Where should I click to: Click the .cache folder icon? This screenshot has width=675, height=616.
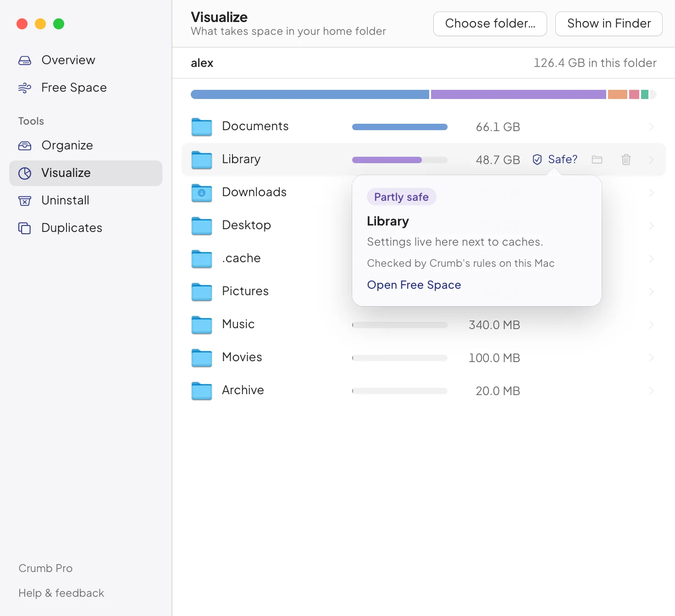coord(202,259)
